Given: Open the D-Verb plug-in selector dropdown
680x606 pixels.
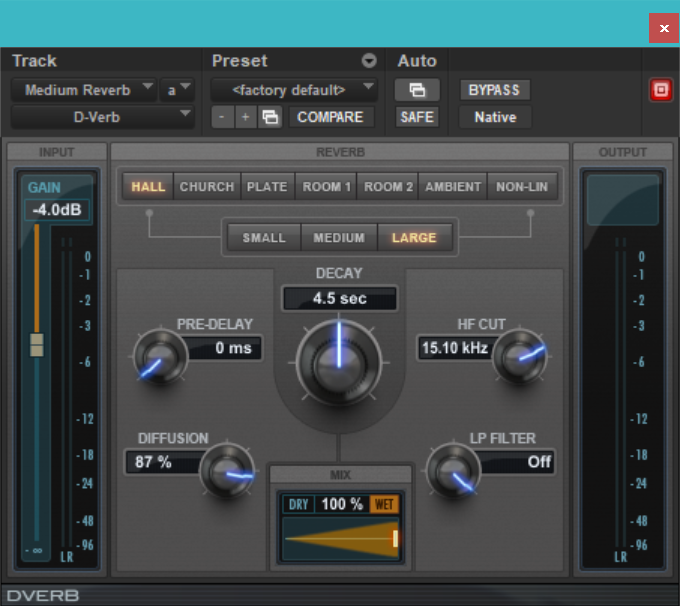Looking at the screenshot, I should click(103, 117).
